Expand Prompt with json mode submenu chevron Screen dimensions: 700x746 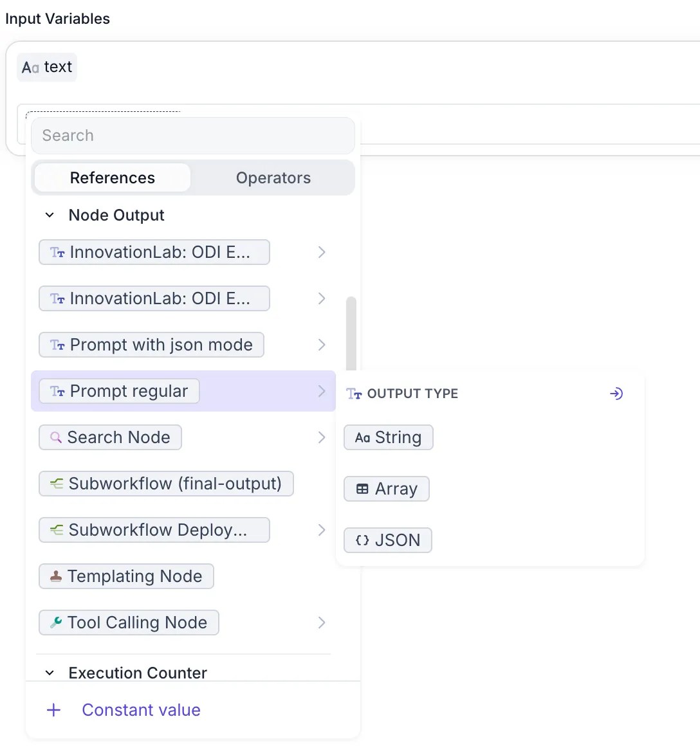tap(322, 345)
